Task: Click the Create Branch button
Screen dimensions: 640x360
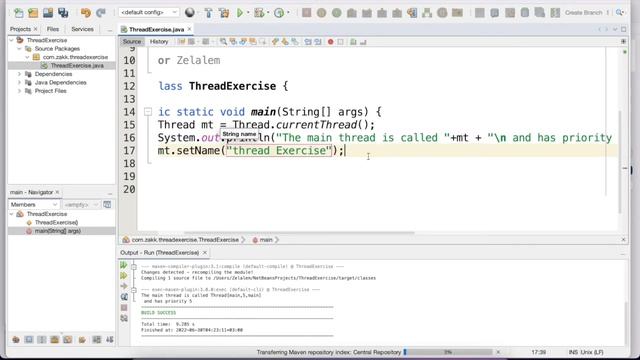Action: click(583, 13)
